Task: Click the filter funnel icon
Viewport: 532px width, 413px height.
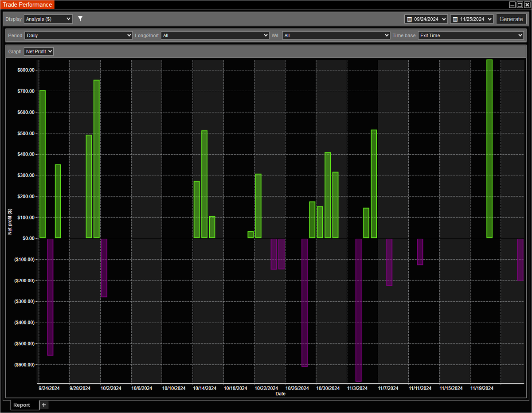Action: (x=80, y=19)
